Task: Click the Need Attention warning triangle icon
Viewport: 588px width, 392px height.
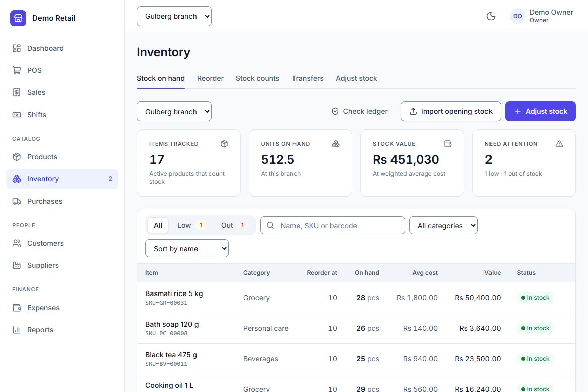Action: click(x=559, y=144)
